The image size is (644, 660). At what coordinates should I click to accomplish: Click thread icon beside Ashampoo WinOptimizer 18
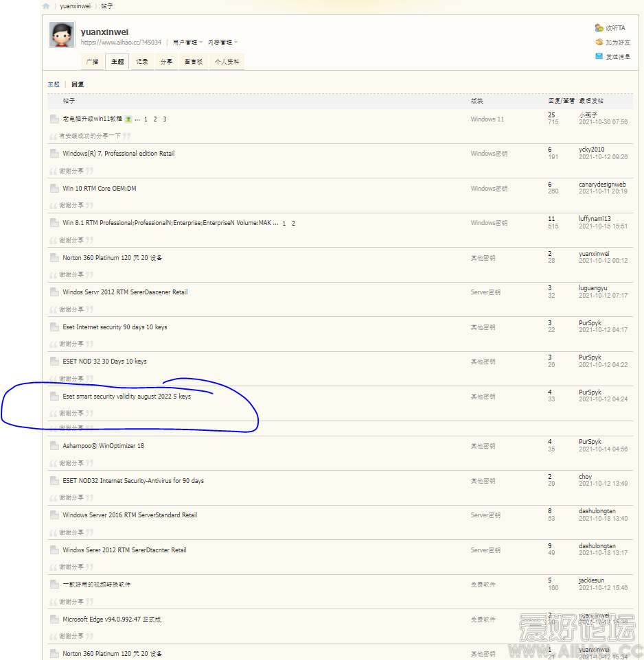click(x=55, y=446)
